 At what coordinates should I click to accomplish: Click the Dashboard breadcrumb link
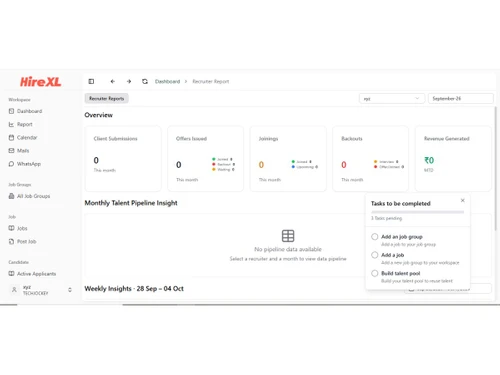pyautogui.click(x=167, y=81)
